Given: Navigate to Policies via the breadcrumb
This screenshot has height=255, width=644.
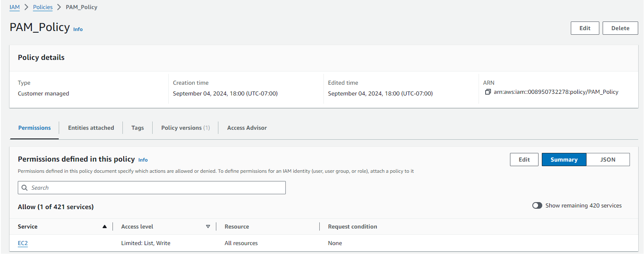Looking at the screenshot, I should tap(43, 7).
